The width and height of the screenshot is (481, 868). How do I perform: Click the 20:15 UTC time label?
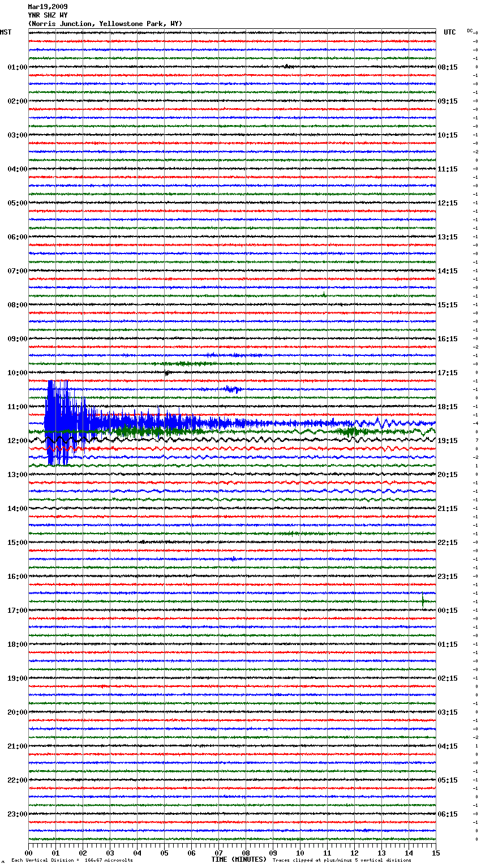pos(448,475)
